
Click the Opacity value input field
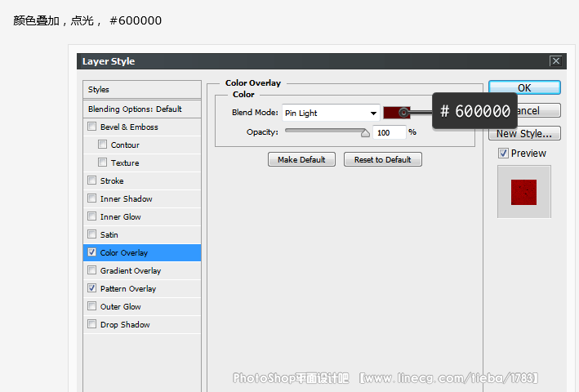pos(390,132)
